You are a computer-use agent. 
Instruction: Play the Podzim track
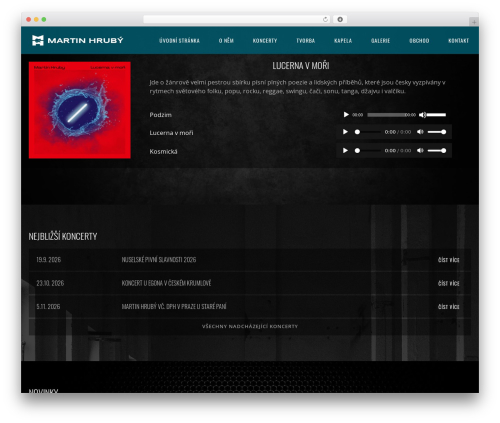pos(346,115)
